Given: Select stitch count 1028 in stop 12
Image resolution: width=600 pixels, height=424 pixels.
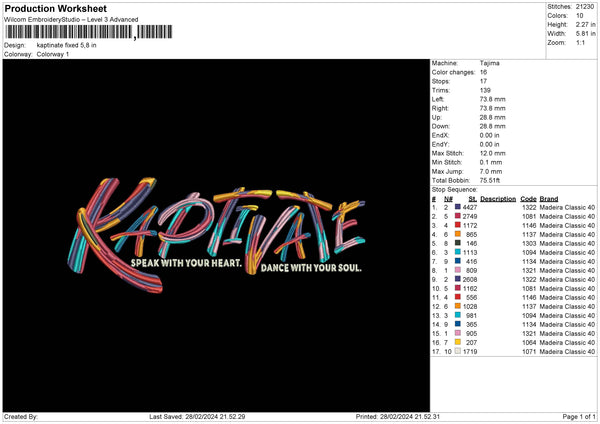Looking at the screenshot, I should coord(470,307).
